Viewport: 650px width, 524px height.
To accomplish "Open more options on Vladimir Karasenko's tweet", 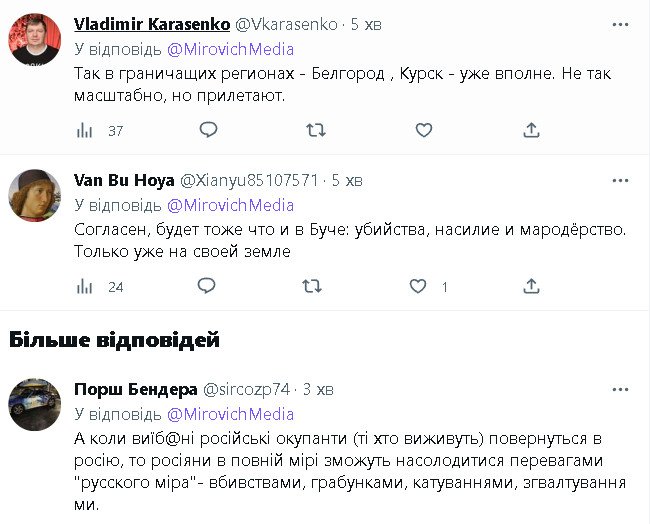I will [620, 23].
